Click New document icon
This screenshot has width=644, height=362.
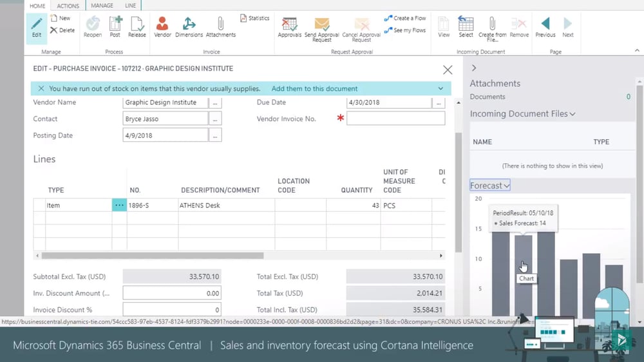[54, 18]
